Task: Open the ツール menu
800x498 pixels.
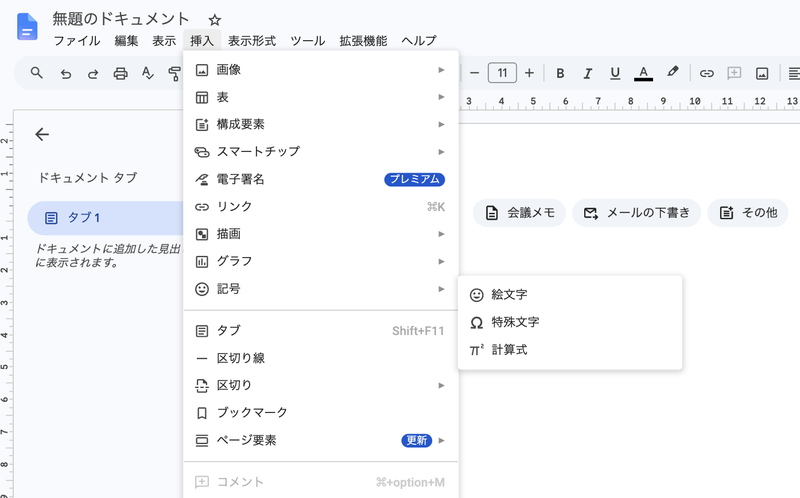Action: [x=308, y=41]
